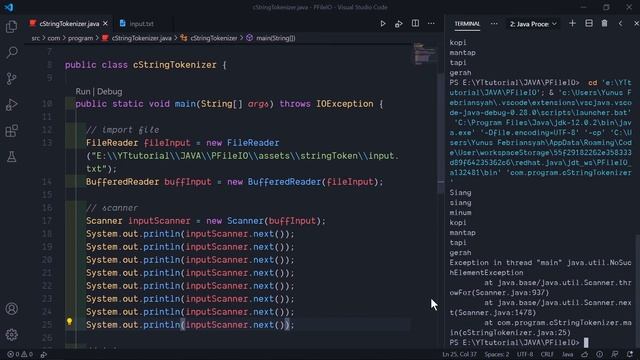The width and height of the screenshot is (640, 360).
Task: Click 'throws IOException' in the main signature
Action: [x=326, y=104]
